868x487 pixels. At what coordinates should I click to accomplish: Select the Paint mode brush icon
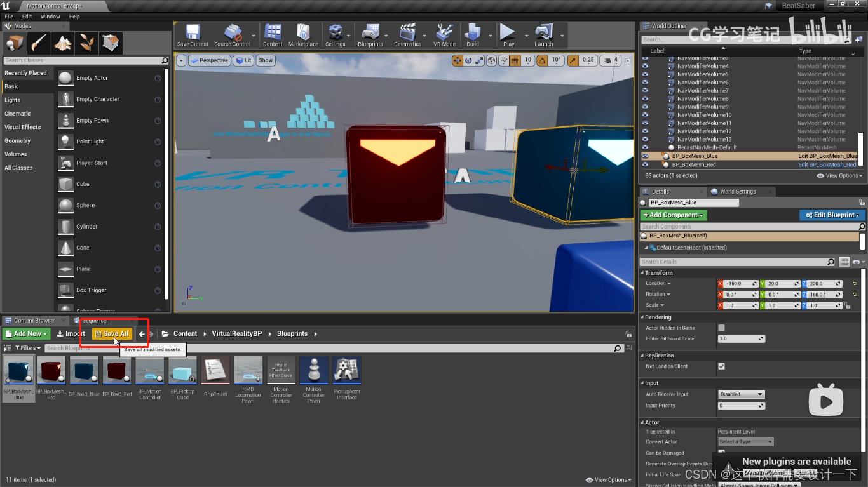pyautogui.click(x=39, y=43)
